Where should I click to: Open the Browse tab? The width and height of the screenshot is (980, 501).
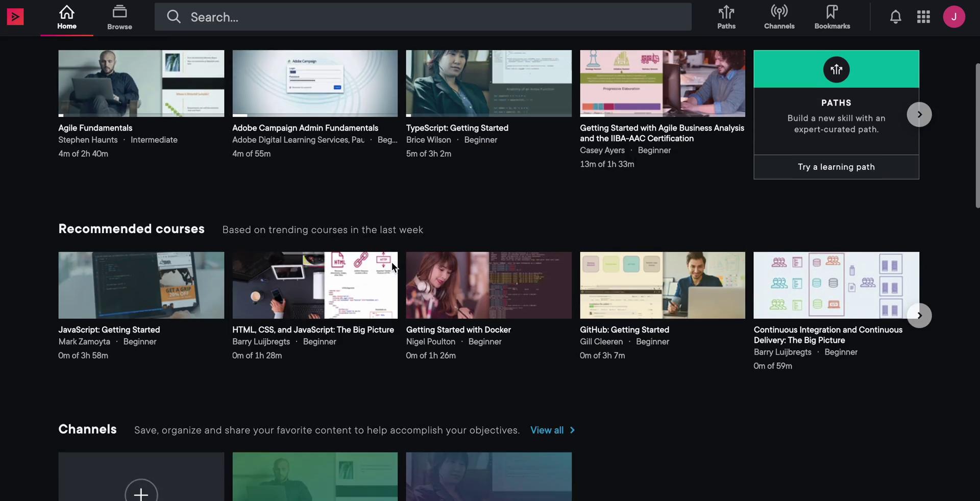tap(119, 17)
